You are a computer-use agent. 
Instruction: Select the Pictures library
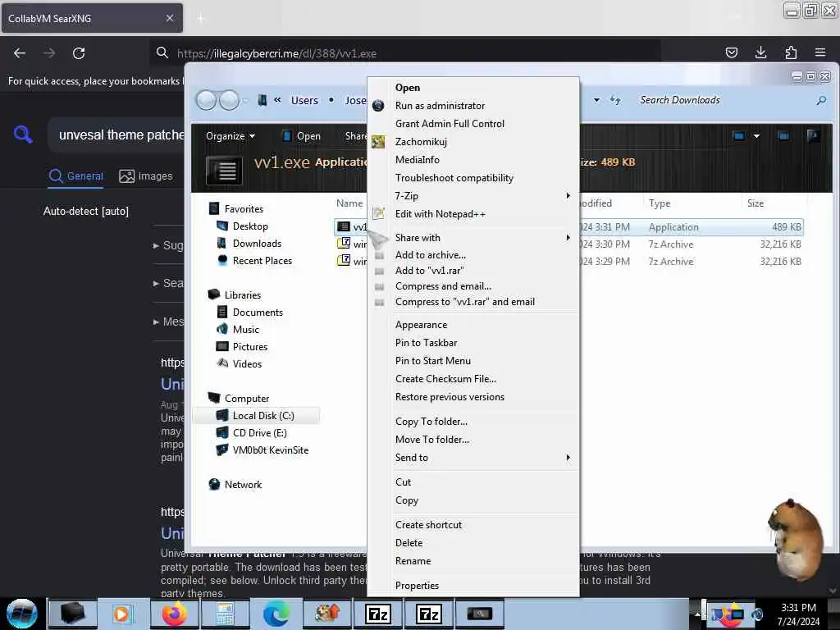point(249,347)
